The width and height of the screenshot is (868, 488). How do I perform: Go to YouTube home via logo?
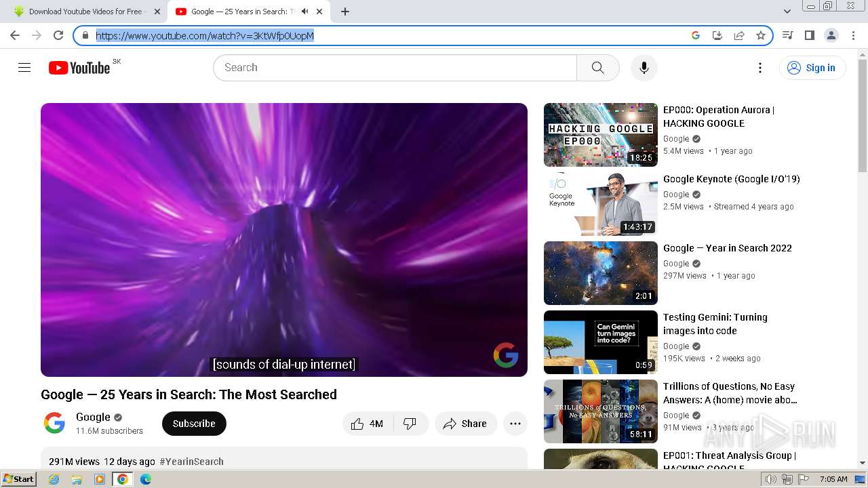[79, 68]
